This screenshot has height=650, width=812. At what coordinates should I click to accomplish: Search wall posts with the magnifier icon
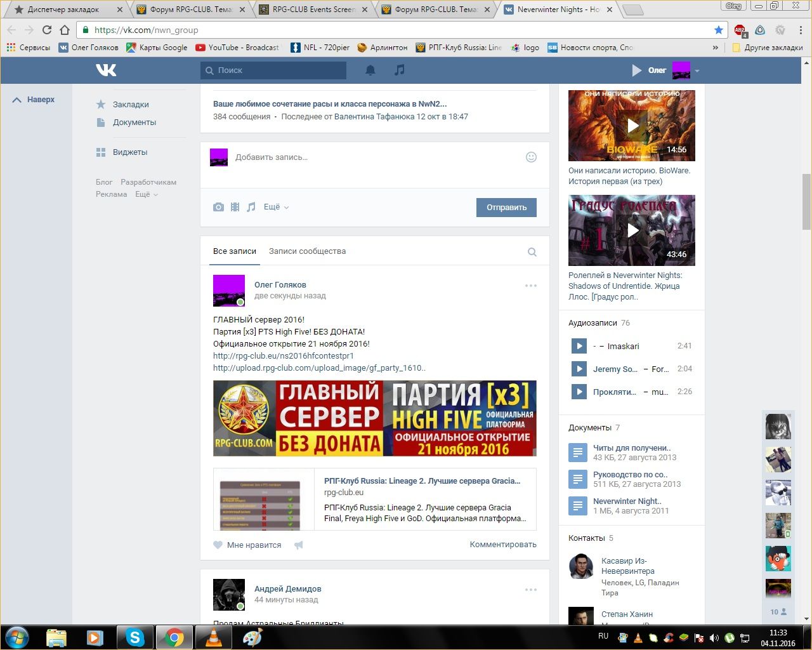pos(532,252)
